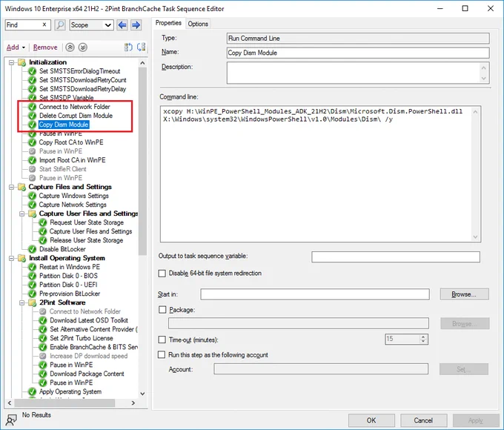Collapse the 2Pint Software subgroup
504x430 pixels.
pyautogui.click(x=21, y=302)
